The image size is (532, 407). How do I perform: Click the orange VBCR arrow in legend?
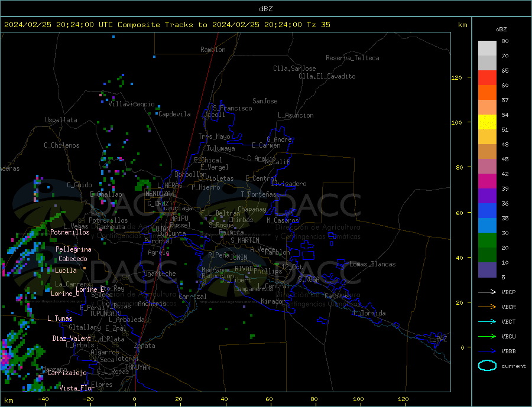[487, 307]
